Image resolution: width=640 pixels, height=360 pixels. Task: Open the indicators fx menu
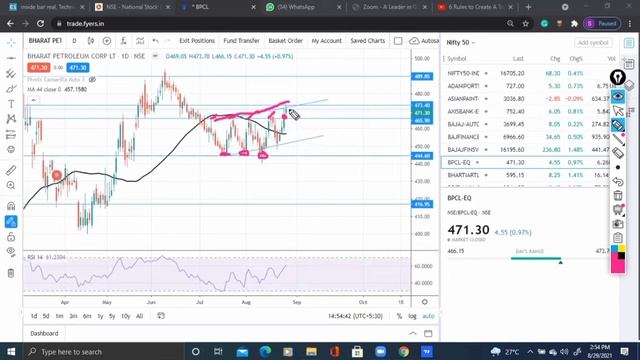[123, 41]
